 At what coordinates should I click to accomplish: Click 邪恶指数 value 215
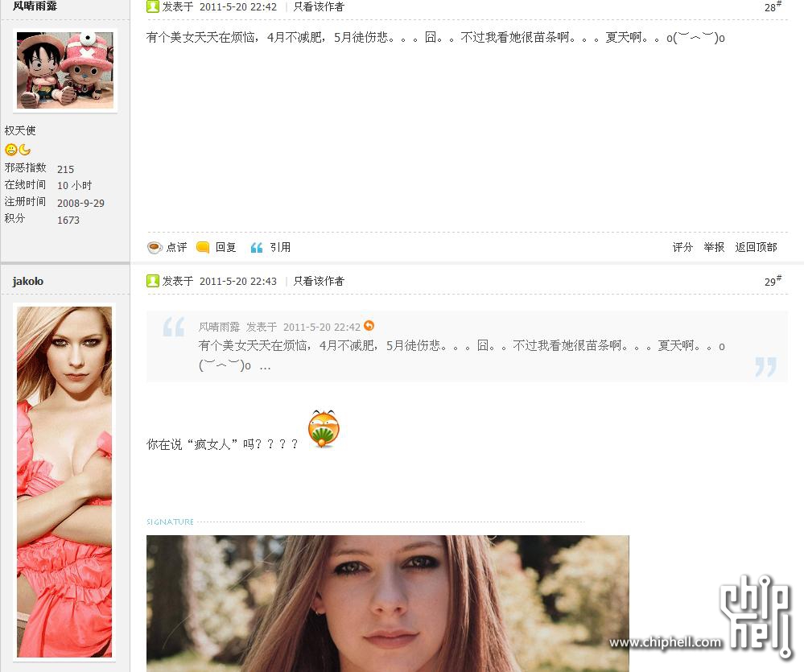pos(66,169)
